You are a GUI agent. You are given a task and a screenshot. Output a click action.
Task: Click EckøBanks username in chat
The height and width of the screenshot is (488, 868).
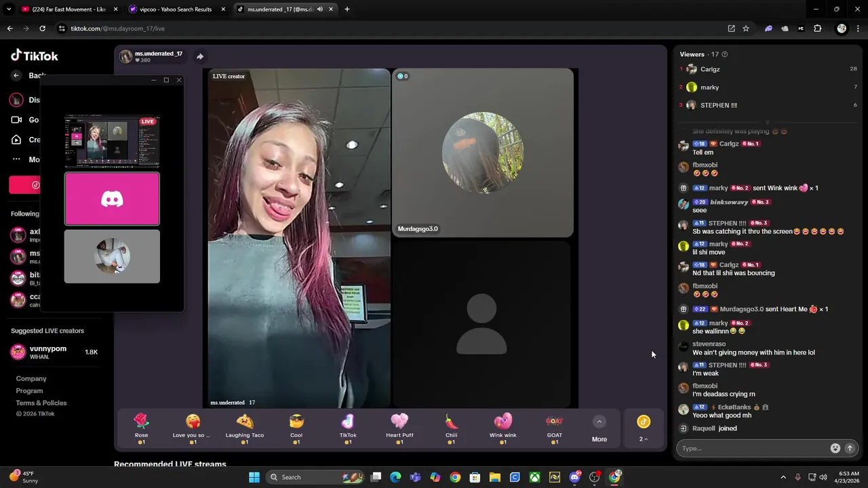coord(734,407)
